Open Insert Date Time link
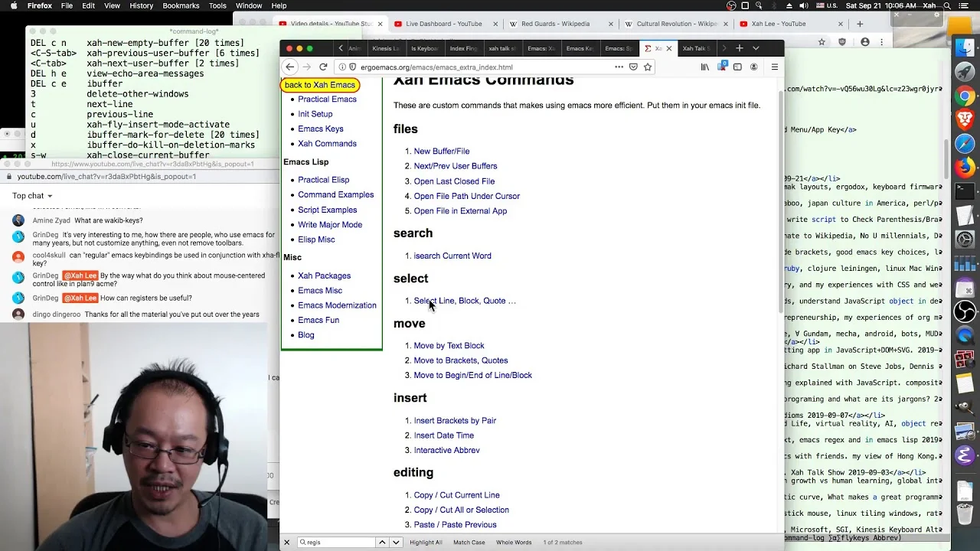Viewport: 980px width, 551px height. (x=444, y=435)
